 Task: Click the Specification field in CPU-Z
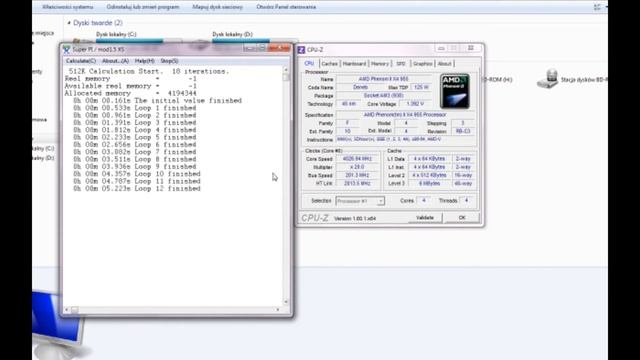click(405, 115)
